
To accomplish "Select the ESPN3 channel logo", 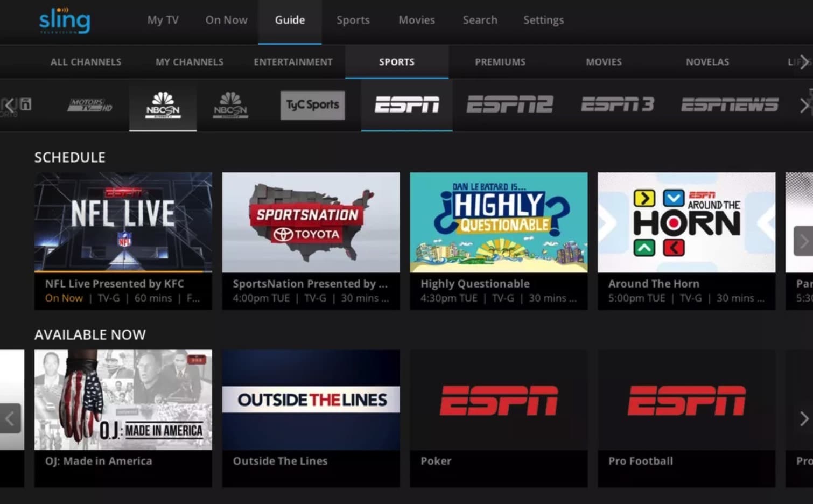I will click(618, 104).
